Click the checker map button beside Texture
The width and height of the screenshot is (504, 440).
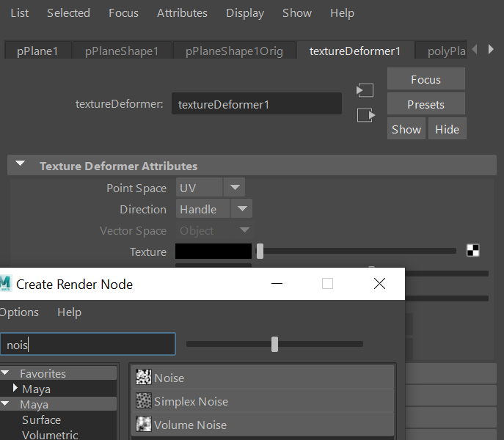point(473,251)
